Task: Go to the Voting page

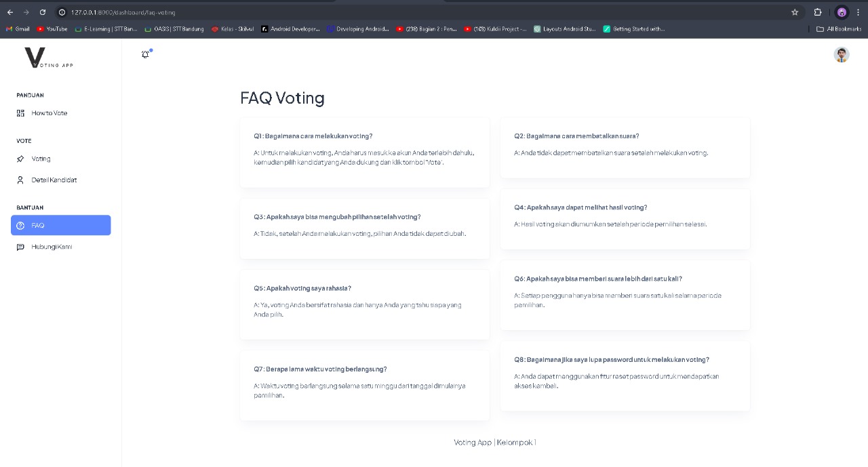Action: coord(41,159)
